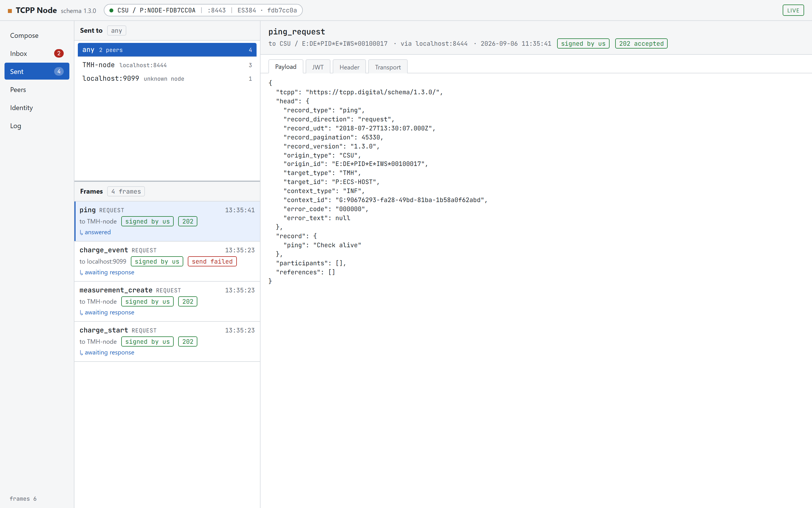
Task: Click 'awaiting response' under charge_start frame
Action: (x=107, y=352)
